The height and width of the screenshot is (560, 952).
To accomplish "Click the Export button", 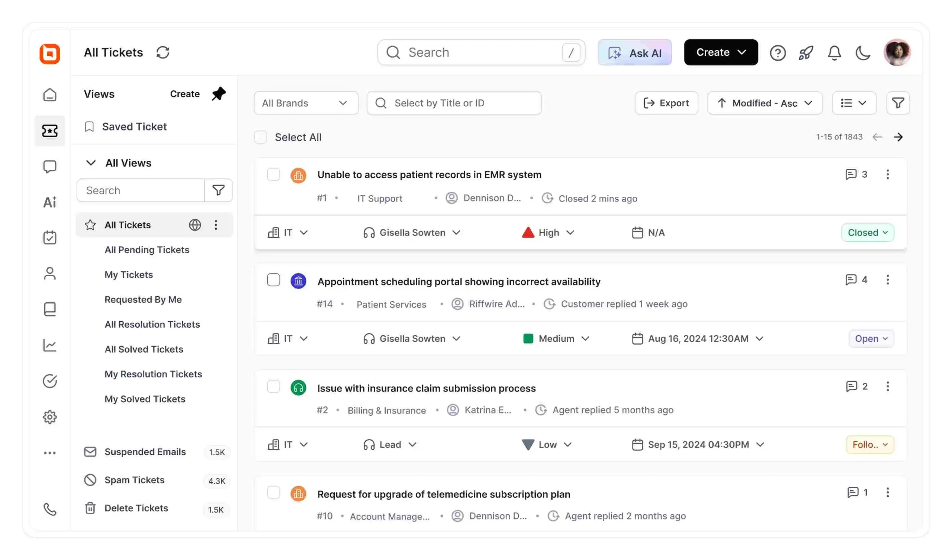I will point(666,103).
